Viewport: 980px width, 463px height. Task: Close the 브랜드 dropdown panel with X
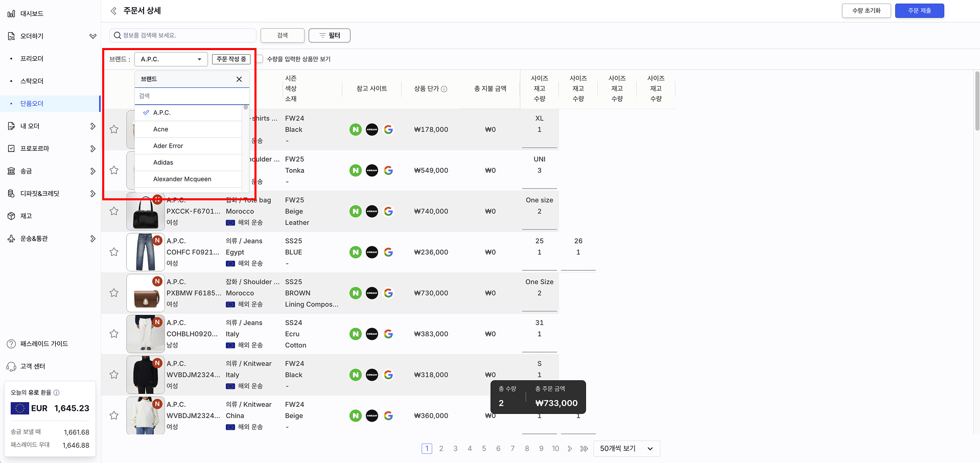coord(239,79)
